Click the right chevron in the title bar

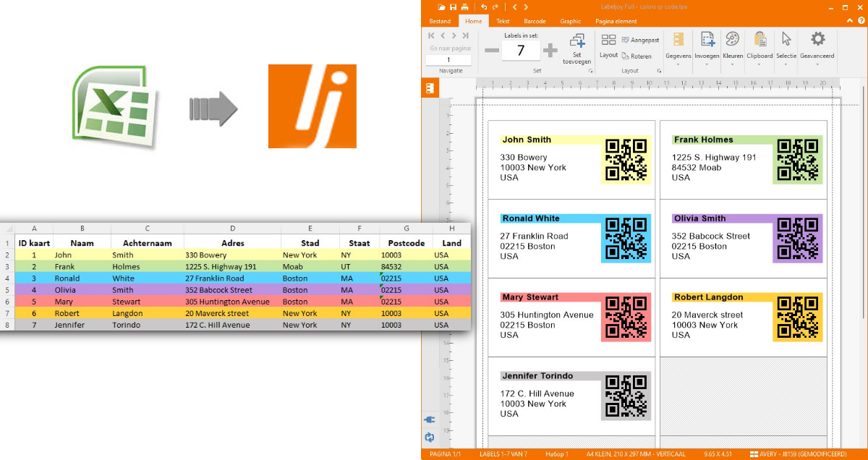pyautogui.click(x=526, y=7)
